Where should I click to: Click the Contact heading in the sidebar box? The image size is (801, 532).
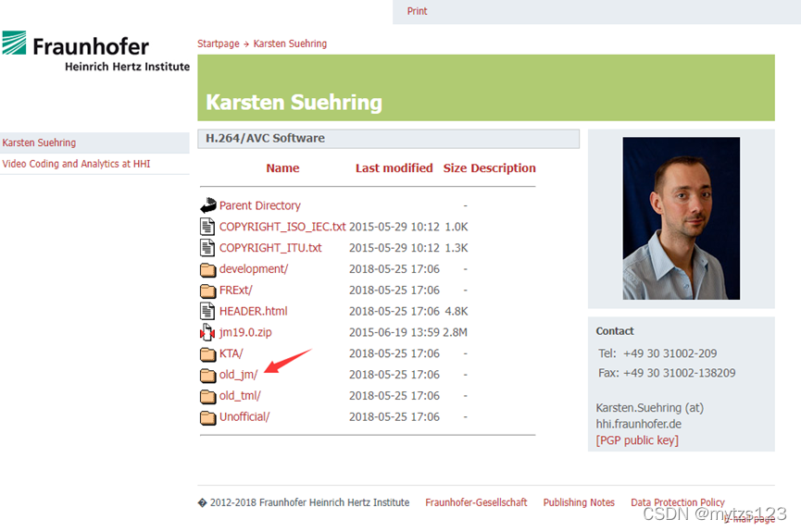click(615, 331)
